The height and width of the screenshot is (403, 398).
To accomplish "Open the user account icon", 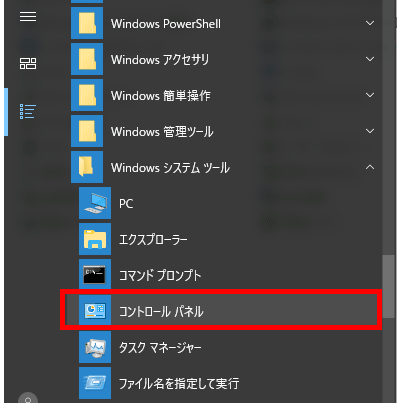I will (x=28, y=398).
